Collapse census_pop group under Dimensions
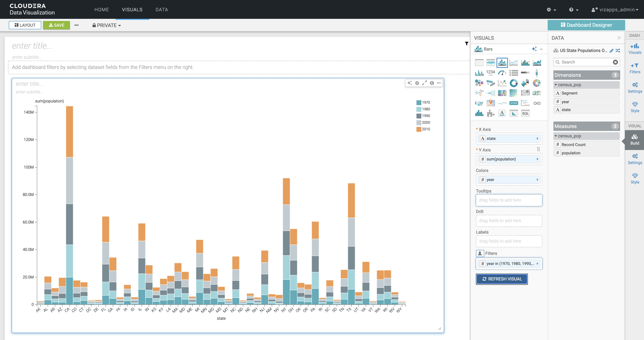Viewport: 644px width, 340px height. click(x=556, y=85)
